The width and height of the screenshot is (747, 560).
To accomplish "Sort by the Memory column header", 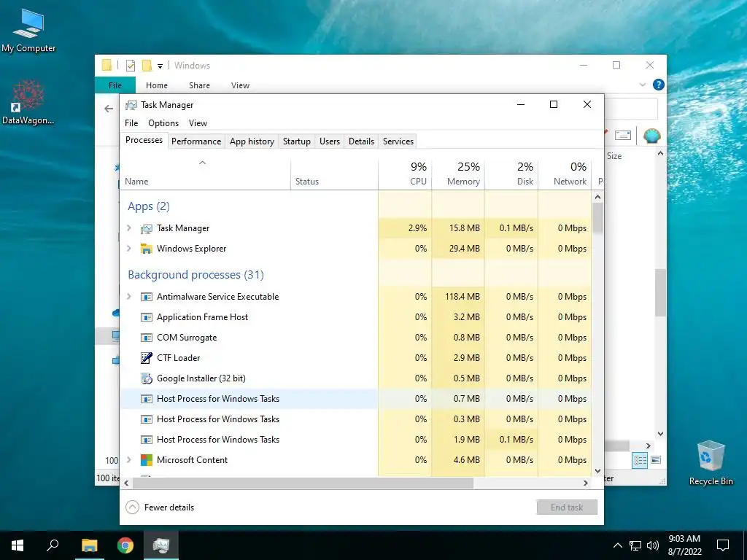I will pos(458,174).
